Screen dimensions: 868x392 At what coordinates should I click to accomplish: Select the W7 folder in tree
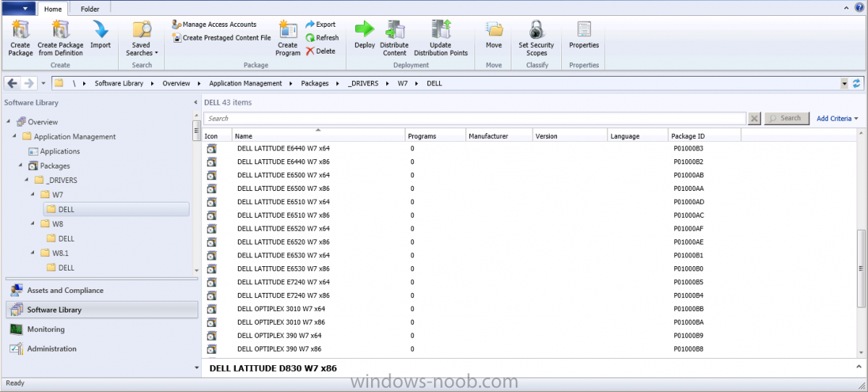click(x=58, y=195)
